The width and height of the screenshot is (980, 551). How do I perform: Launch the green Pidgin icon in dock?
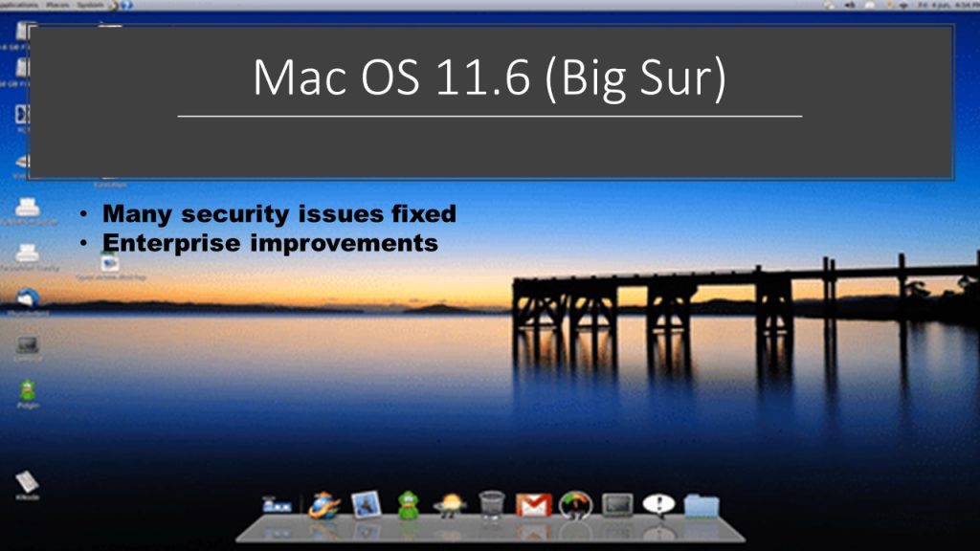[x=409, y=504]
